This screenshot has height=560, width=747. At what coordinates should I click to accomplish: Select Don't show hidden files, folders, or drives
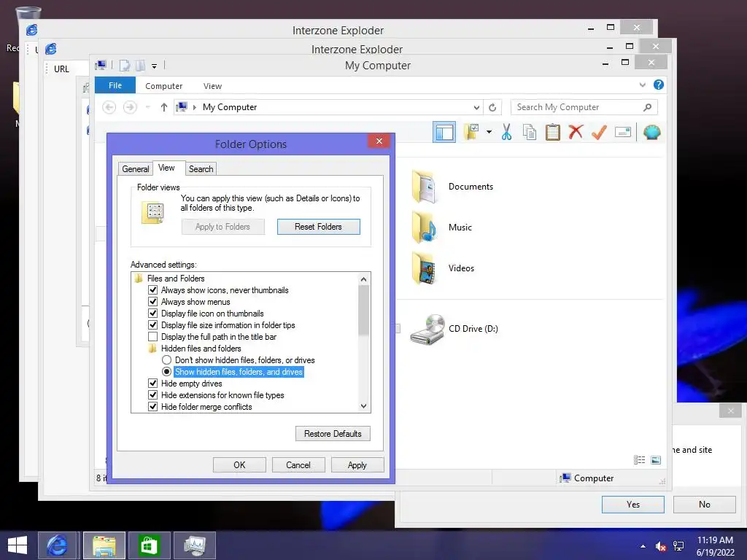point(167,360)
